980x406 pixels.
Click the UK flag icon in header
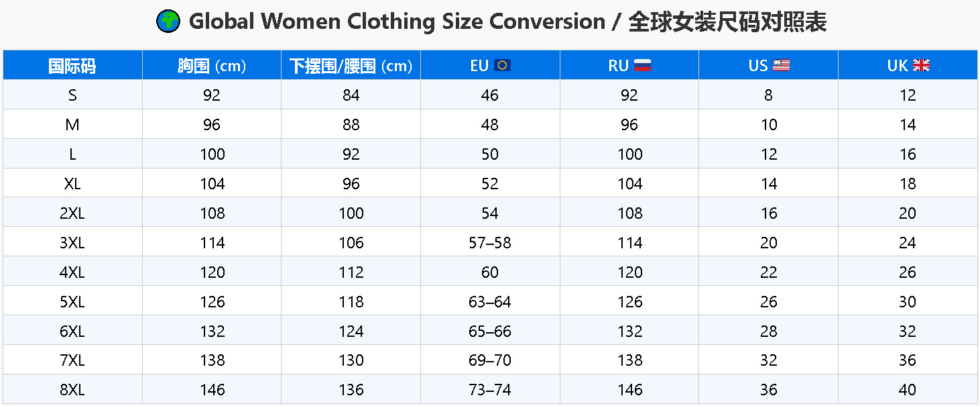click(922, 65)
